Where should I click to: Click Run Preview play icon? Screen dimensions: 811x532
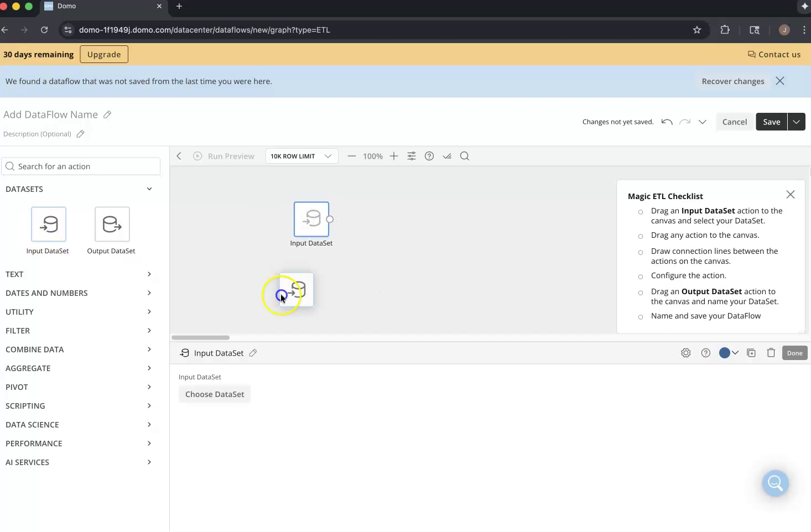197,156
